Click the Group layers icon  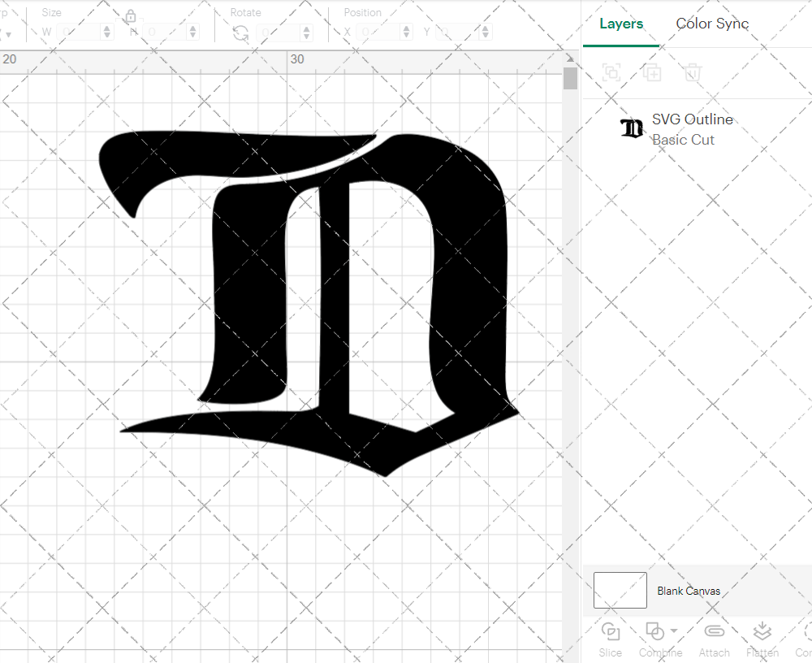click(611, 73)
